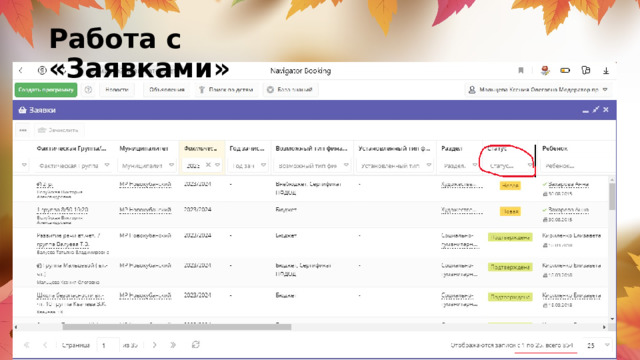640x360 pixels.
Task: Open the page size dropdown showing 25
Action: pyautogui.click(x=607, y=345)
